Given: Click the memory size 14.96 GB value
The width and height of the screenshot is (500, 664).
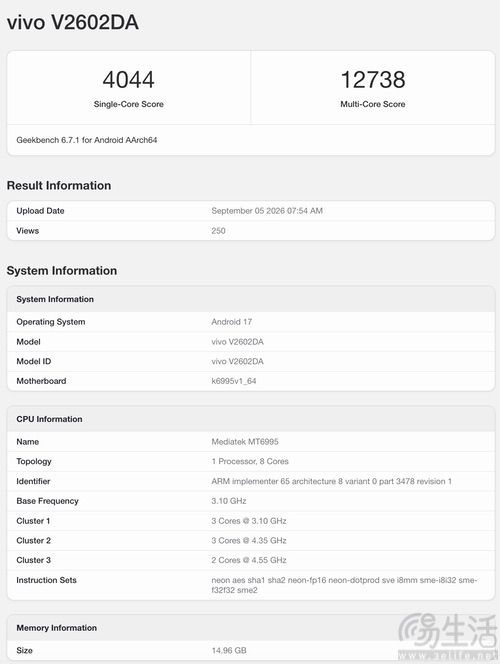Looking at the screenshot, I should [x=229, y=650].
